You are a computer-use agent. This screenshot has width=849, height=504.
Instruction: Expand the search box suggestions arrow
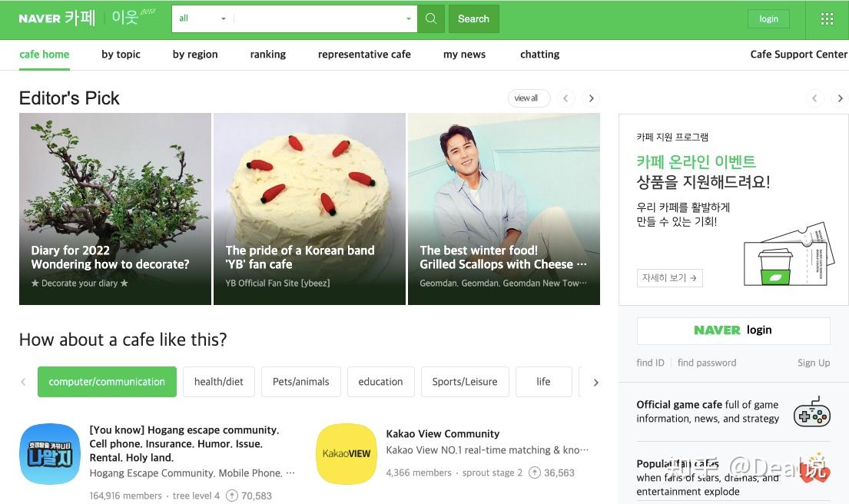(x=409, y=19)
